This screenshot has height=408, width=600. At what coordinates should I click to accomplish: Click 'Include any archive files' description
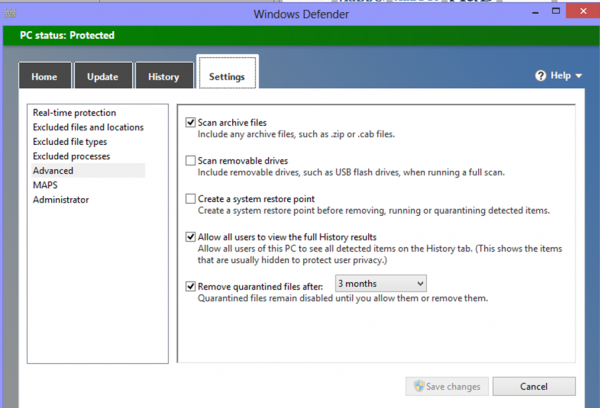[296, 134]
